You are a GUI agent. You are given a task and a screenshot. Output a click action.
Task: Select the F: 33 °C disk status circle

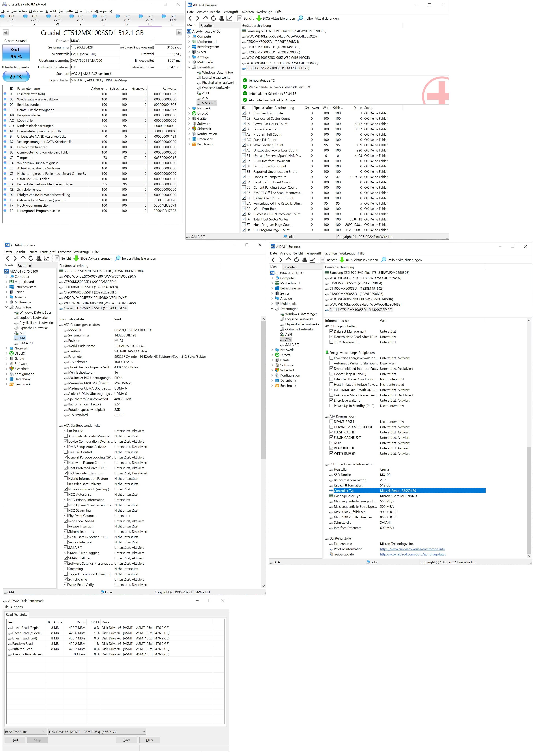(x=3, y=16)
